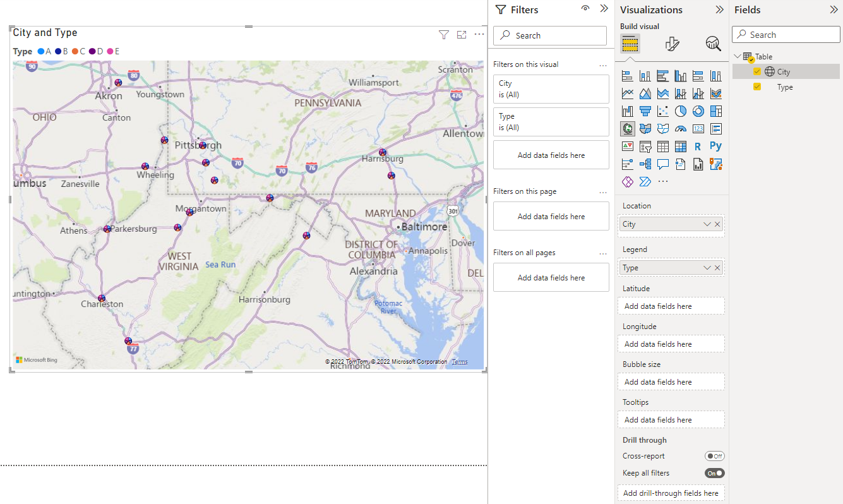Screen dimensions: 843x504
Task: Choose the treemap visual
Action: (x=715, y=112)
